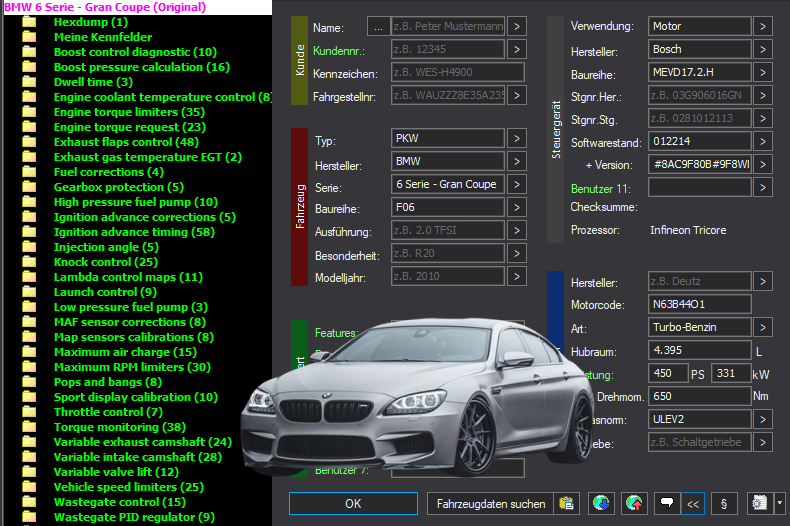
Task: Select Lambda control maps (11) folder
Action: pyautogui.click(x=128, y=277)
